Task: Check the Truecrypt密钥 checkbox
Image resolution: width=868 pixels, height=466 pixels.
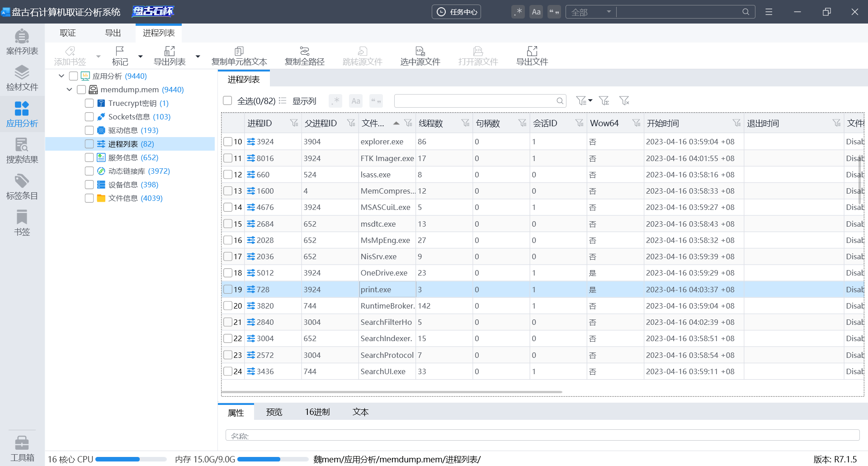Action: point(90,103)
